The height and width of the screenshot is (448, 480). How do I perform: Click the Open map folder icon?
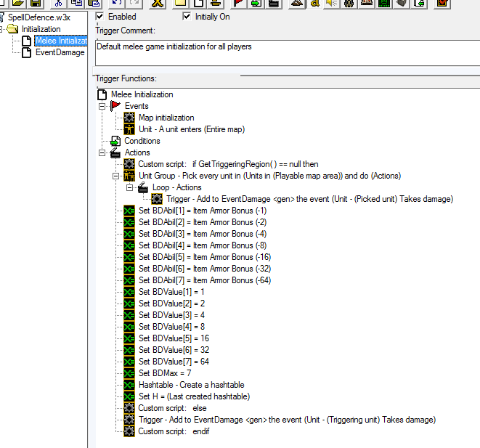(x=17, y=3)
